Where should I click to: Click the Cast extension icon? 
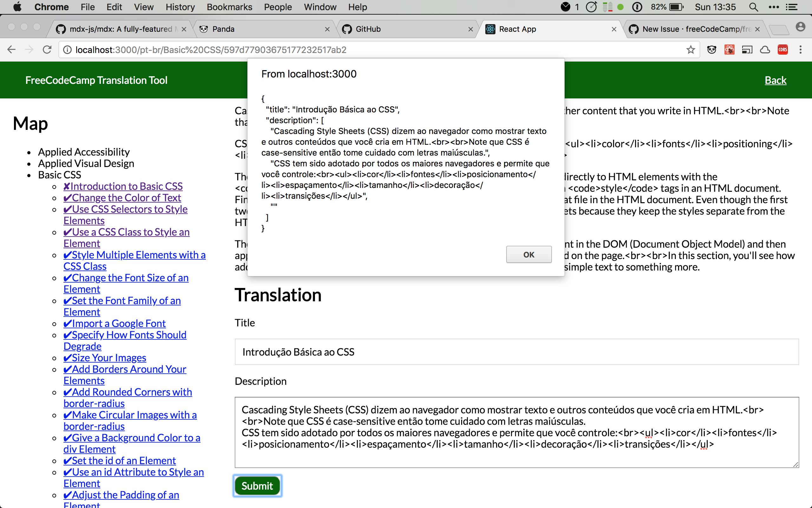(x=747, y=50)
